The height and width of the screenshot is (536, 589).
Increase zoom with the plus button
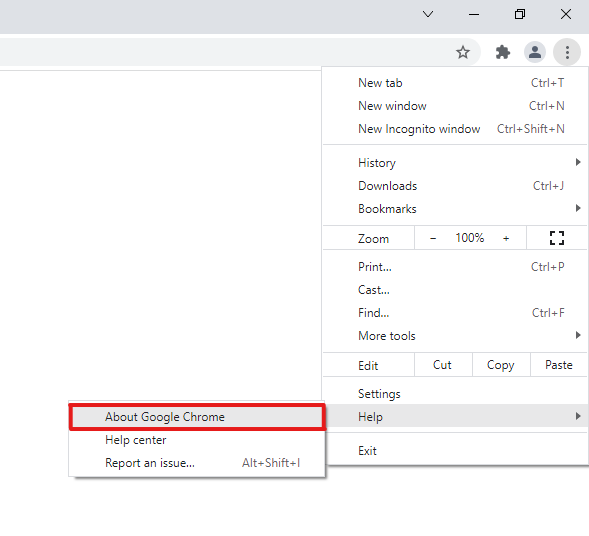tap(506, 238)
